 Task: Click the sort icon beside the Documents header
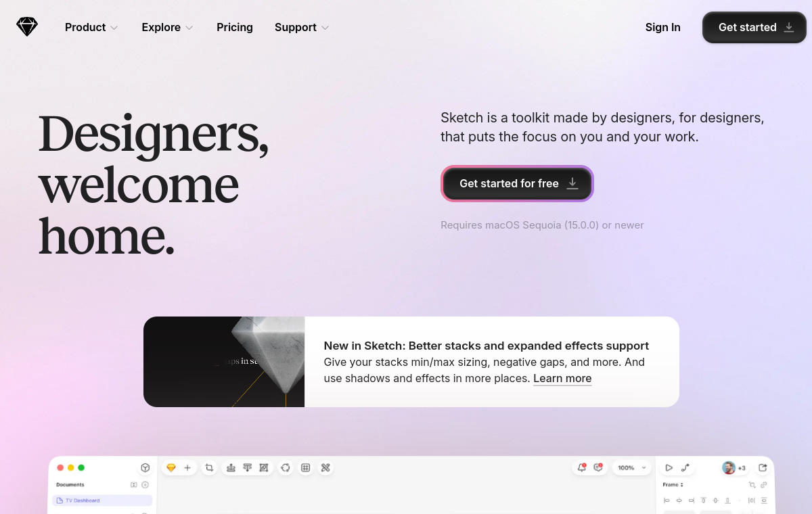click(x=134, y=485)
